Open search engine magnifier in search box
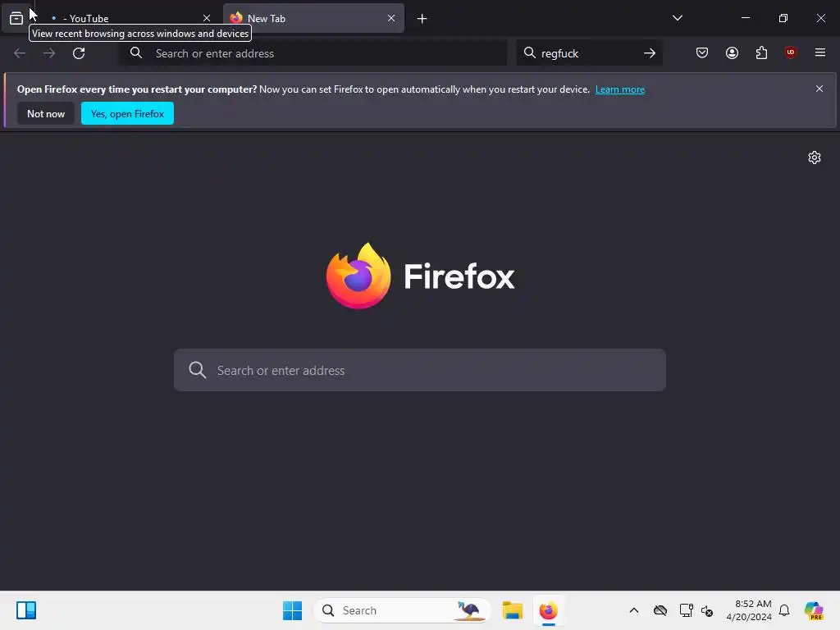This screenshot has height=630, width=840. 529,52
